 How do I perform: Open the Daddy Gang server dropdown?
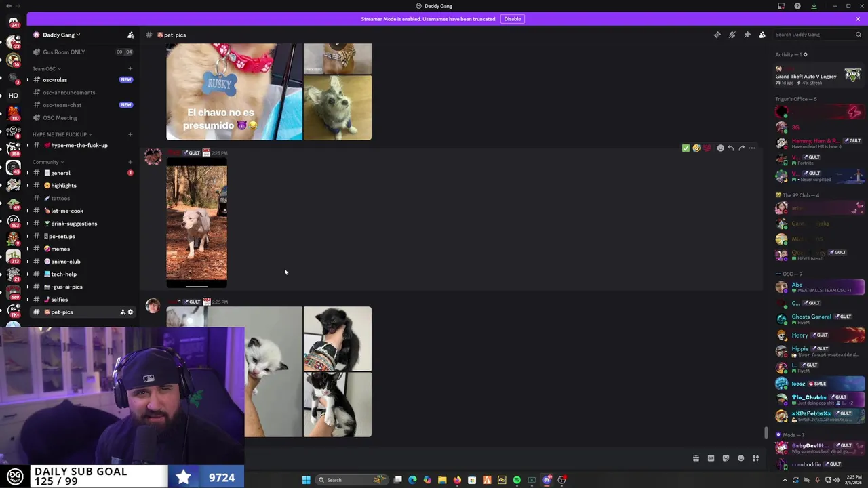coord(61,35)
